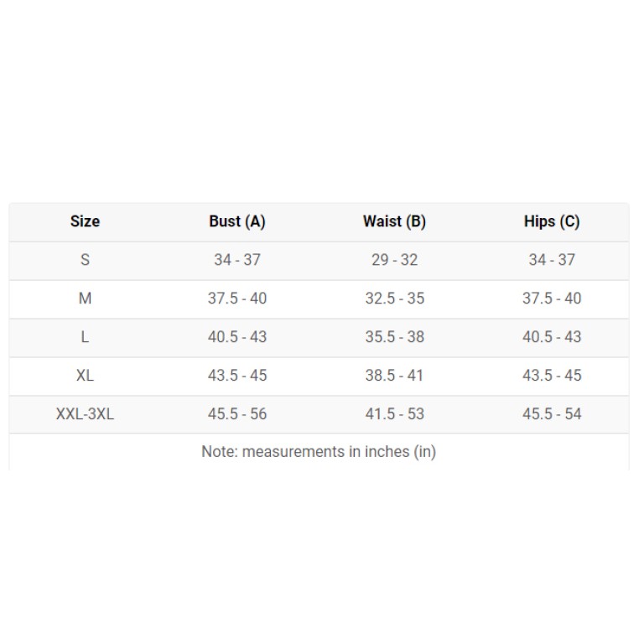Click waist measurement 38.5 - 41

pyautogui.click(x=394, y=376)
